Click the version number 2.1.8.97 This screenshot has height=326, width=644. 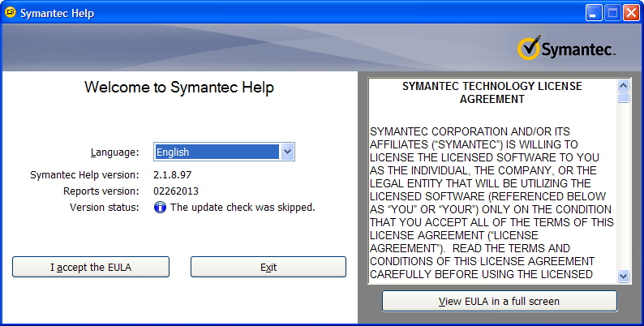[173, 175]
